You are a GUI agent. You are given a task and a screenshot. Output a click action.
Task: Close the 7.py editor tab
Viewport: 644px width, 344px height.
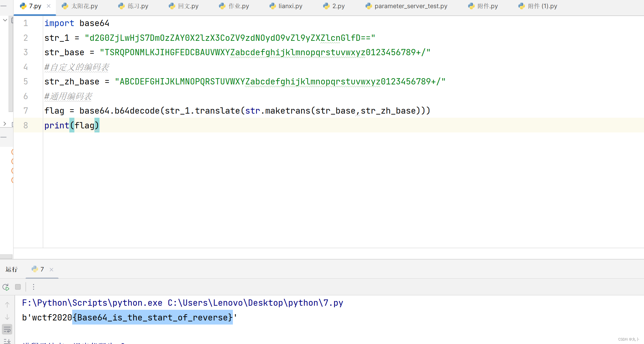tap(49, 6)
